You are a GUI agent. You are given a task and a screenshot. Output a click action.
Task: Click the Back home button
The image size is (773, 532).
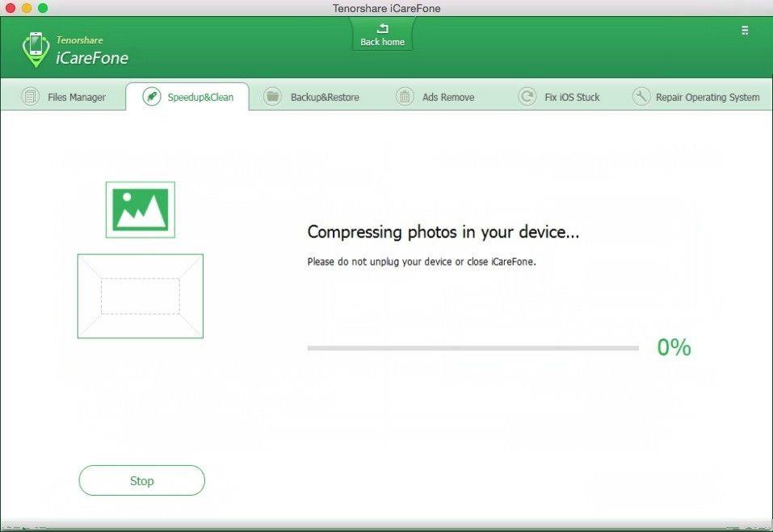[383, 34]
